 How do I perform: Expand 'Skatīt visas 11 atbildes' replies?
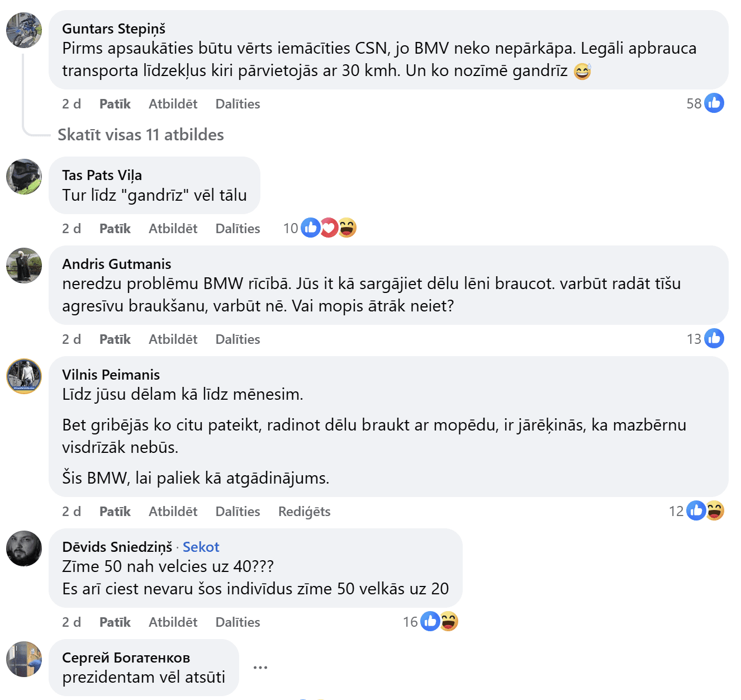click(x=141, y=135)
